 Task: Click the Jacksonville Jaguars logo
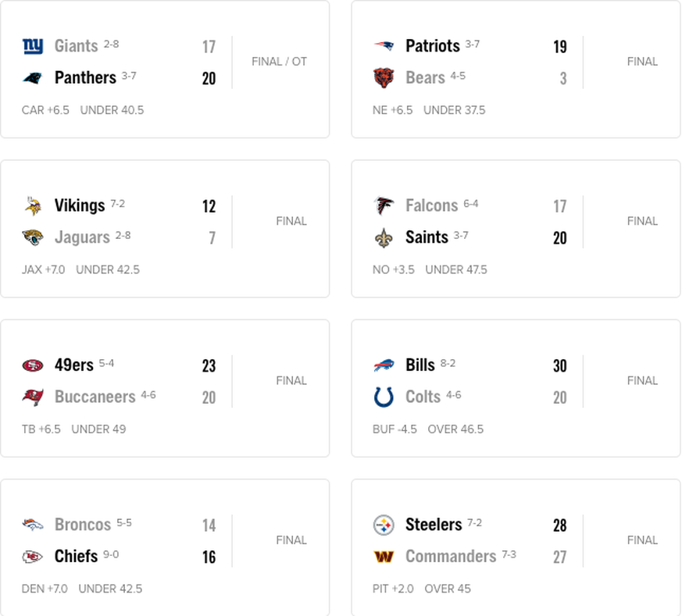(x=33, y=237)
